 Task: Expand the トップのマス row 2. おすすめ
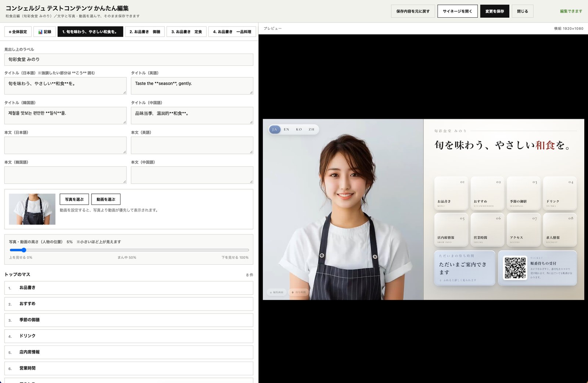pyautogui.click(x=129, y=304)
